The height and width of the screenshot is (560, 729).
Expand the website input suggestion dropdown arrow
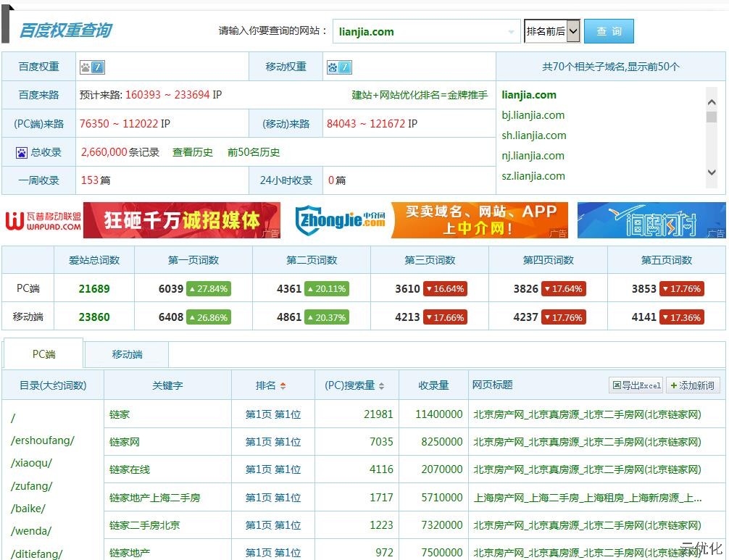pyautogui.click(x=511, y=32)
